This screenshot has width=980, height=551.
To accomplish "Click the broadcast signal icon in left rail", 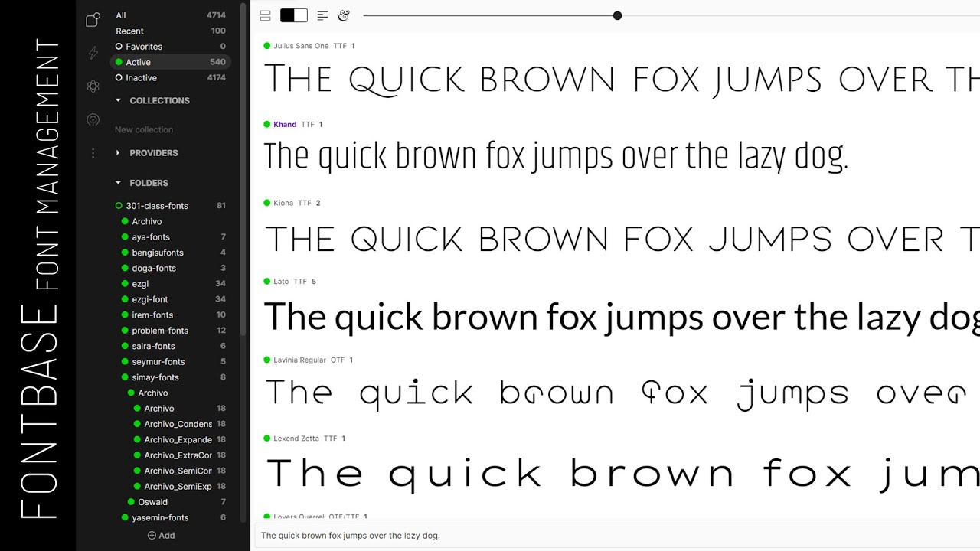I will click(x=93, y=120).
